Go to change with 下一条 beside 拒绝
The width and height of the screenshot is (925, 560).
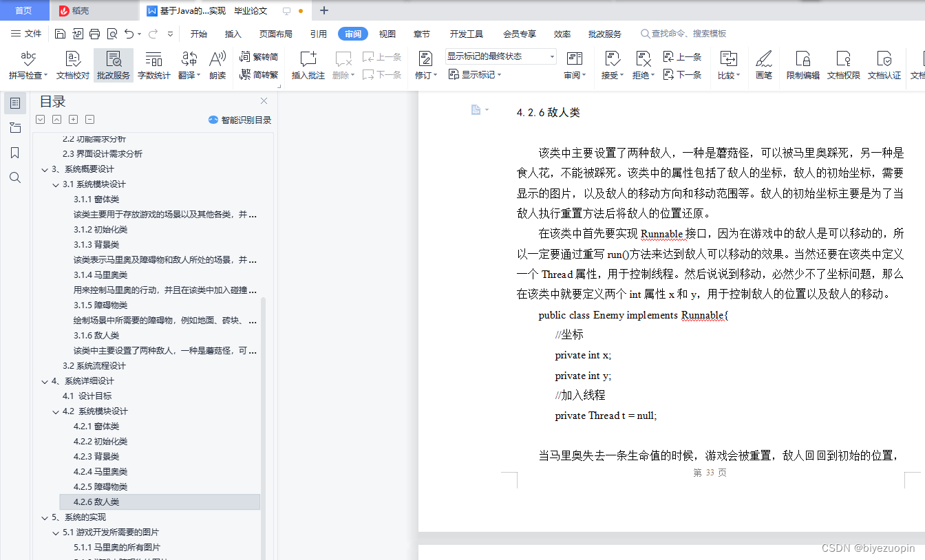coord(683,74)
